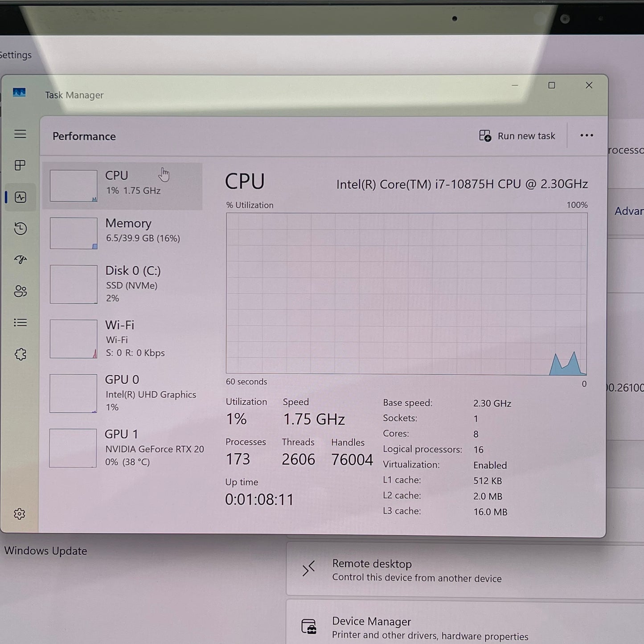The image size is (644, 644).
Task: Open the Details page list icon
Action: (x=21, y=323)
